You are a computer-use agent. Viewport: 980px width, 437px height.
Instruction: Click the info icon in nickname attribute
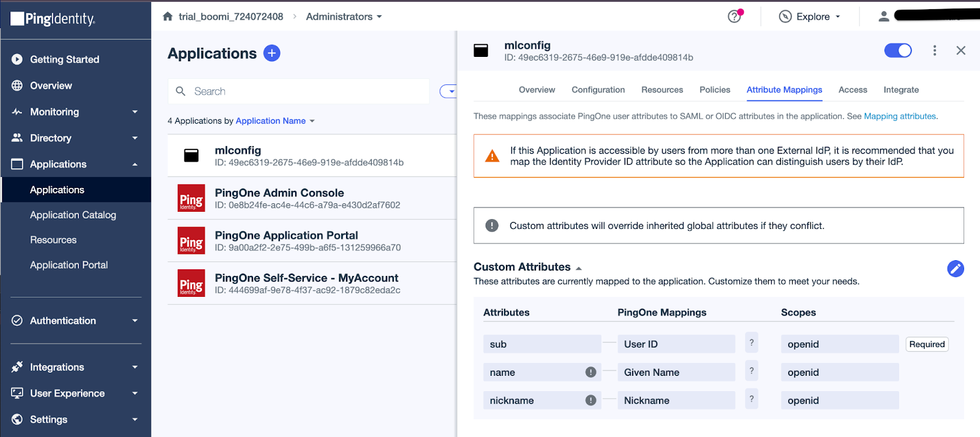coord(590,400)
